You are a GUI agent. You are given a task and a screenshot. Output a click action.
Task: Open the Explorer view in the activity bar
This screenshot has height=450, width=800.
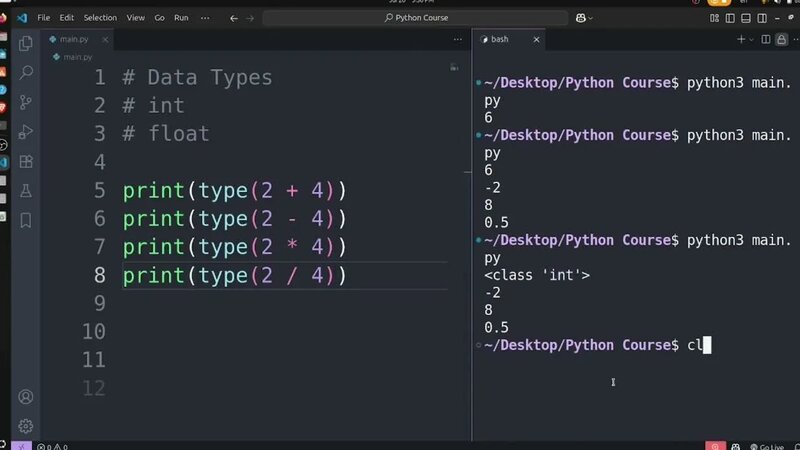click(x=26, y=43)
